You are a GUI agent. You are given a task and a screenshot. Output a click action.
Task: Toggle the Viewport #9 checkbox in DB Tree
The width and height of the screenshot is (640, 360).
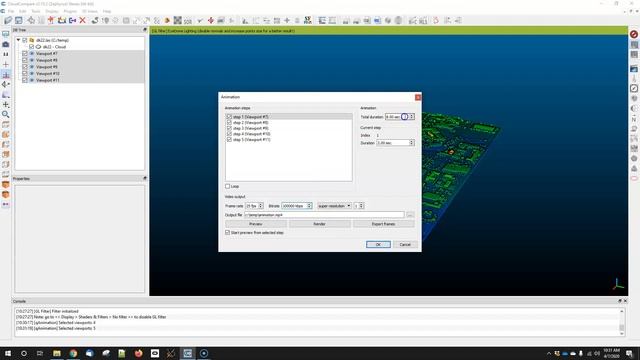25,67
